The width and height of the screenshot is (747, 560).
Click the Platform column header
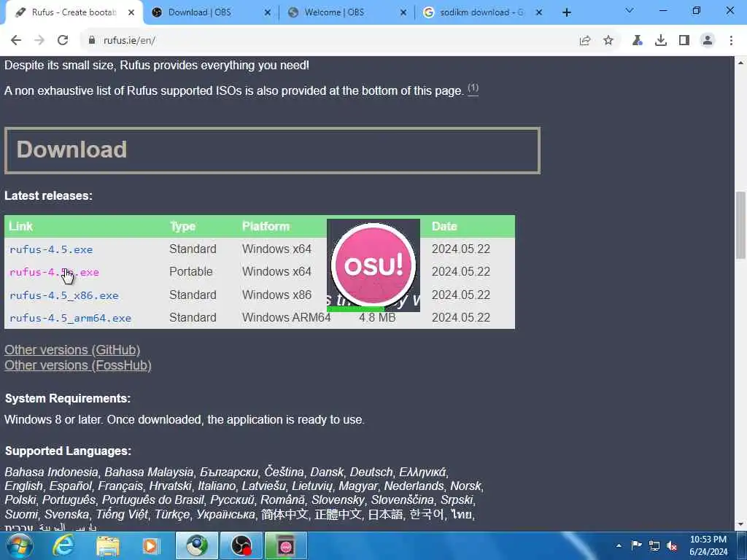(x=266, y=226)
